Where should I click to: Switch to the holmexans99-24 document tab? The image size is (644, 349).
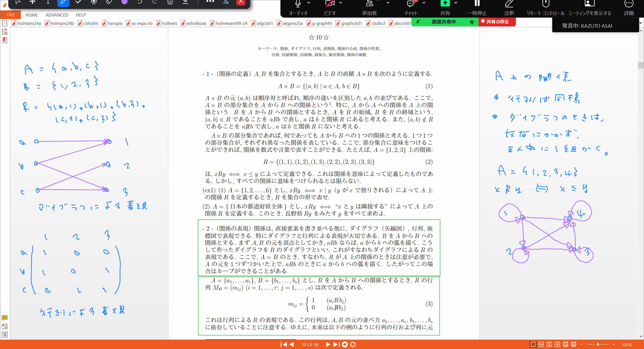(229, 23)
